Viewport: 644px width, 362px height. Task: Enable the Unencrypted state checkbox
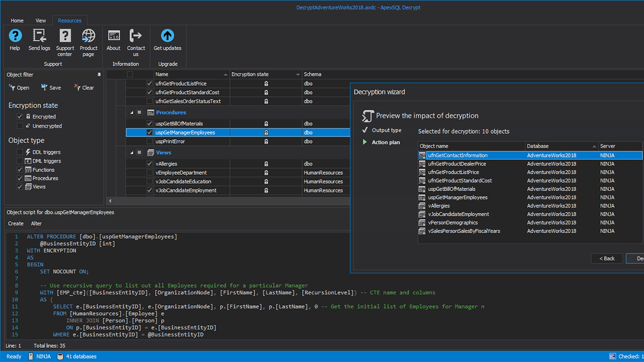pos(20,126)
